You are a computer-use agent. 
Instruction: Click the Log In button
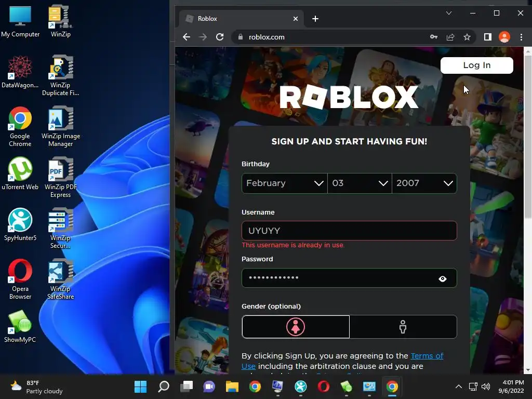[477, 65]
